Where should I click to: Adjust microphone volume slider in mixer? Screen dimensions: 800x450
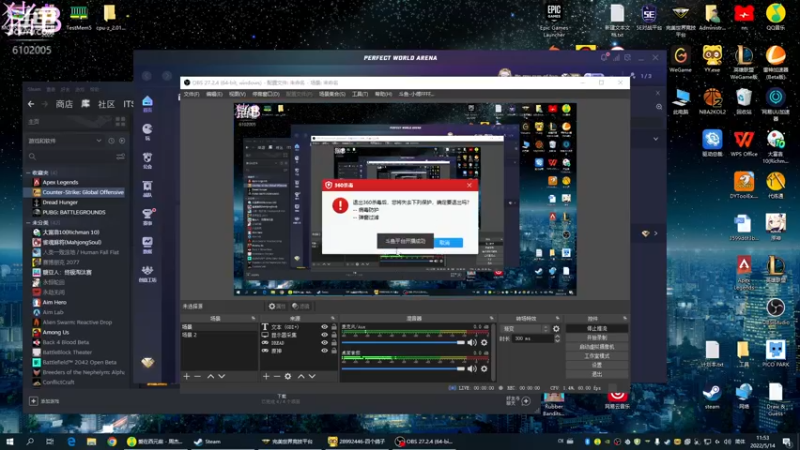403,342
